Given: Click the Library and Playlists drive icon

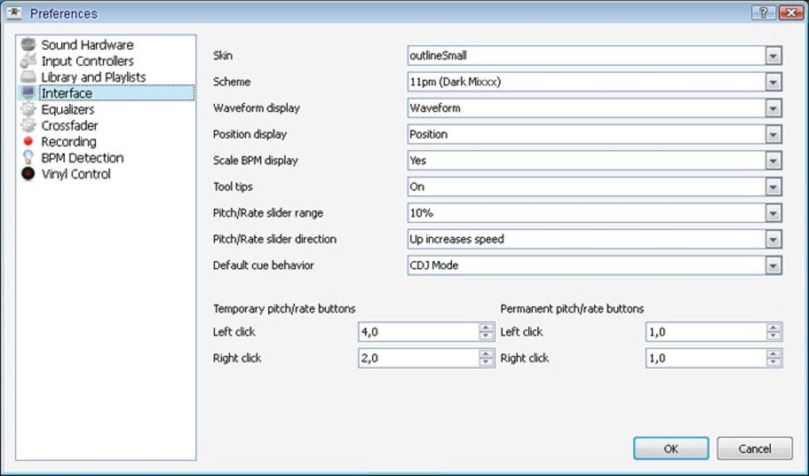Looking at the screenshot, I should (28, 77).
